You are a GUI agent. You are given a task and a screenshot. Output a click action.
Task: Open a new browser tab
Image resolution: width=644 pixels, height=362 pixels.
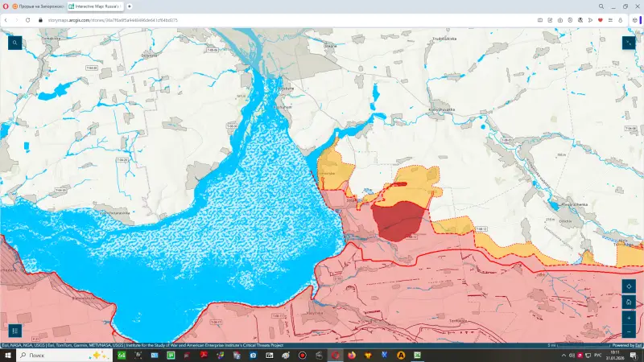[129, 6]
